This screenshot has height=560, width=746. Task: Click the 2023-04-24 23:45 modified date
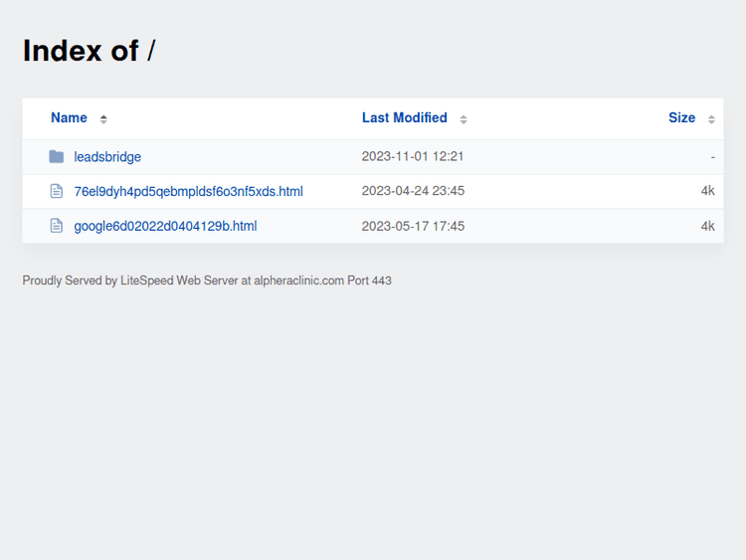(413, 191)
